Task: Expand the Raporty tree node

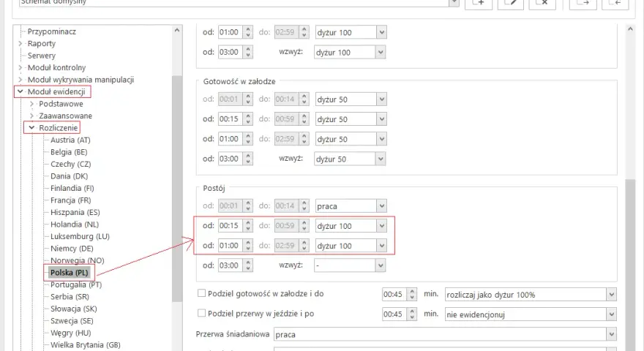Action: click(20, 44)
